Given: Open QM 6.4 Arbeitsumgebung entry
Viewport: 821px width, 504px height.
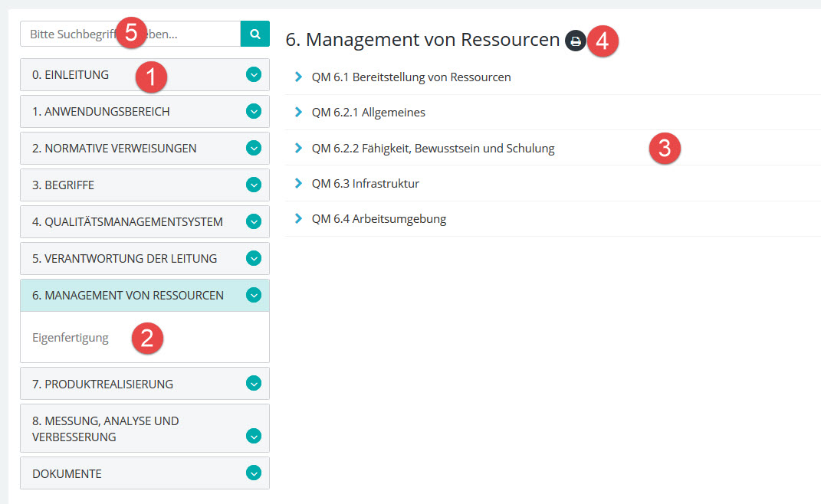Looking at the screenshot, I should pos(379,219).
